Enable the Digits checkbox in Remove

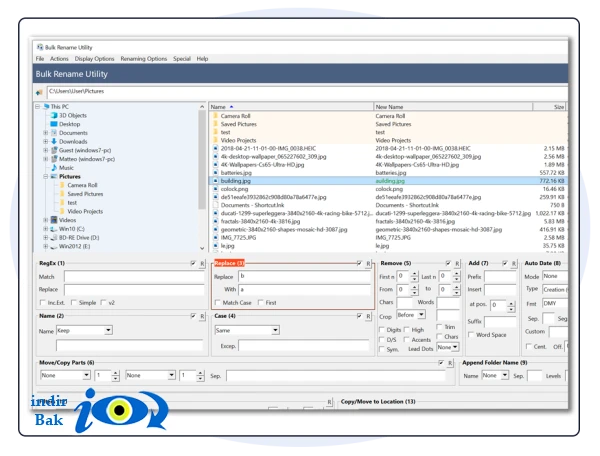382,329
